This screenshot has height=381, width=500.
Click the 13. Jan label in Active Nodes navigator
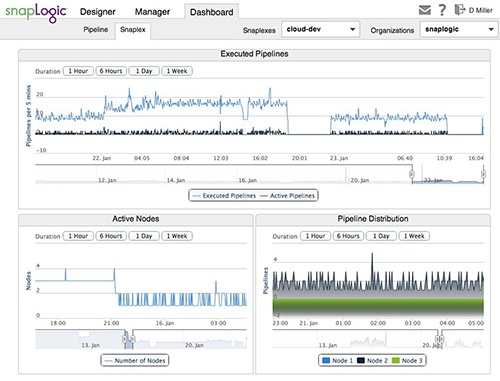point(91,345)
